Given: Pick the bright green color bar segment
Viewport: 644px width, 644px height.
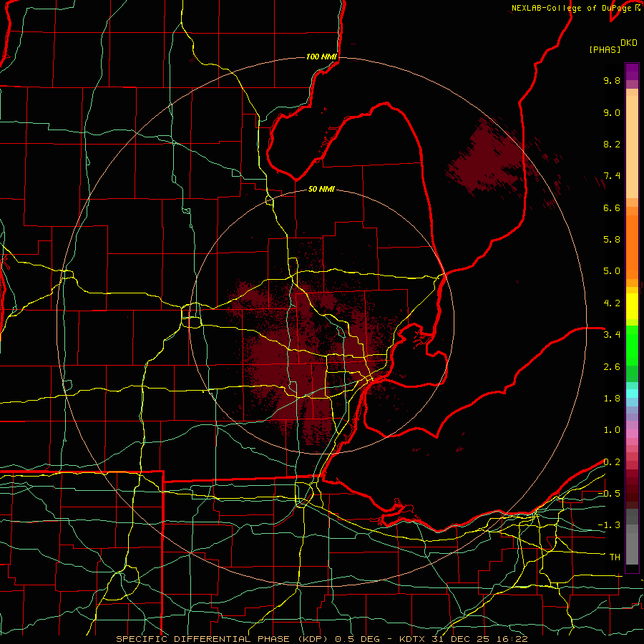Looking at the screenshot, I should click(x=632, y=345).
